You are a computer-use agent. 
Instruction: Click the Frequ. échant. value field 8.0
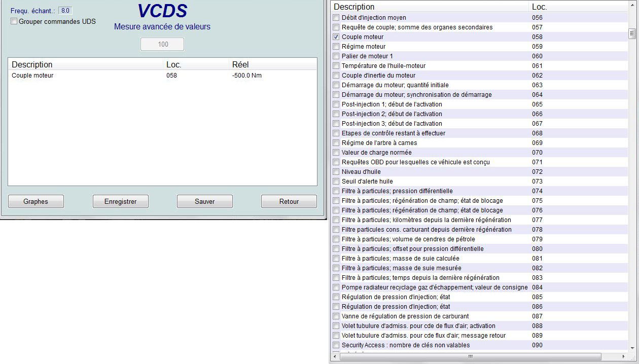65,11
